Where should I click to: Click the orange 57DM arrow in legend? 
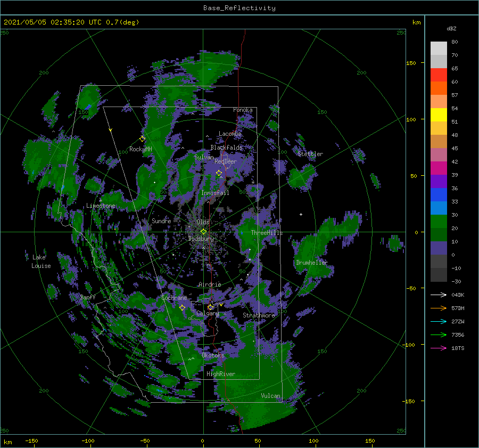pyautogui.click(x=439, y=308)
